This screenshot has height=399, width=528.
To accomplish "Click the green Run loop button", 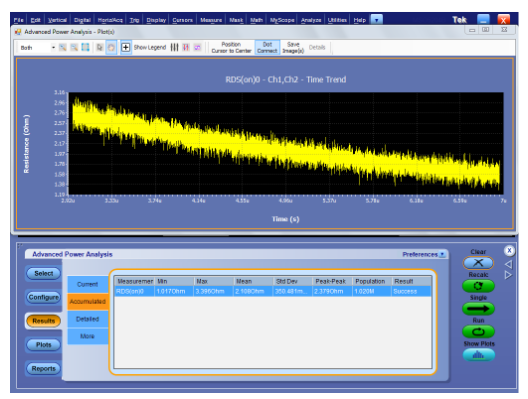I will tap(478, 332).
